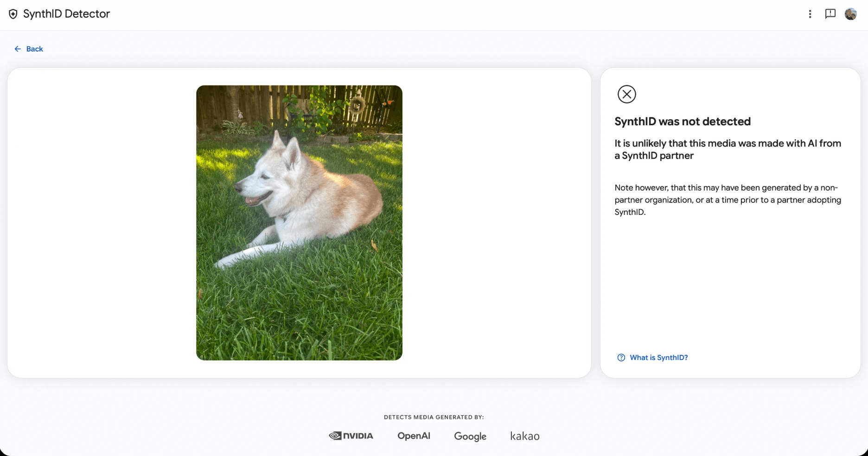The height and width of the screenshot is (456, 868).
Task: Click the 'Note however' explanation paragraph
Action: pyautogui.click(x=728, y=200)
